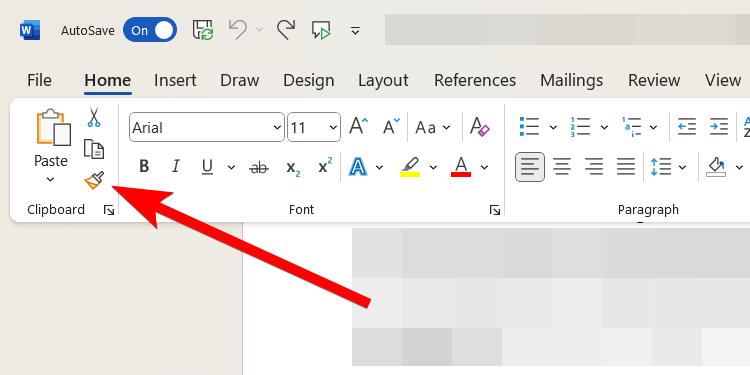Toggle superscript formatting

coord(325,166)
